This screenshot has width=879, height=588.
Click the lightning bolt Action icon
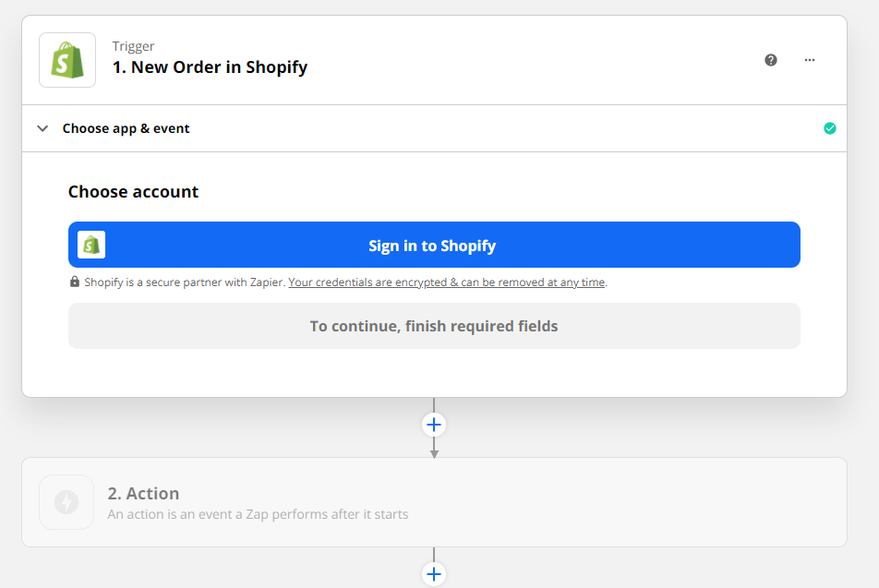[x=66, y=502]
